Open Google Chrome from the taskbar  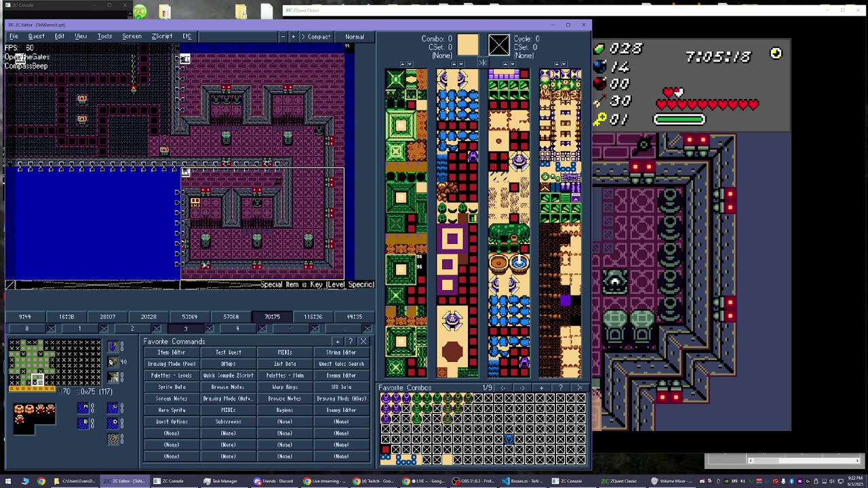(x=41, y=481)
